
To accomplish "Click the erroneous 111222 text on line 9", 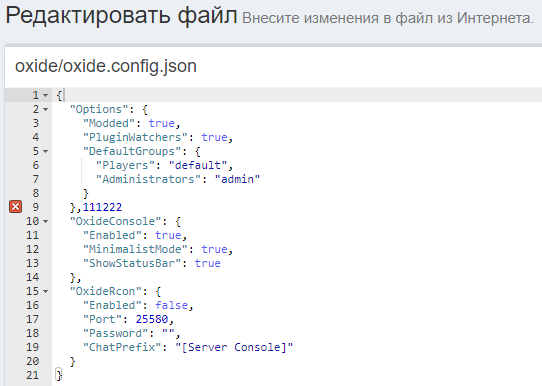I will click(102, 207).
